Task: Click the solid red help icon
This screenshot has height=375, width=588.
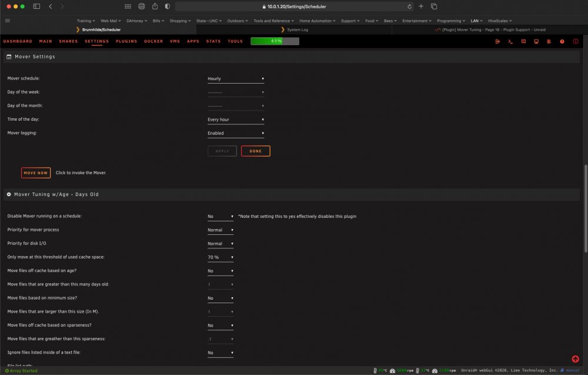Action: 562,41
